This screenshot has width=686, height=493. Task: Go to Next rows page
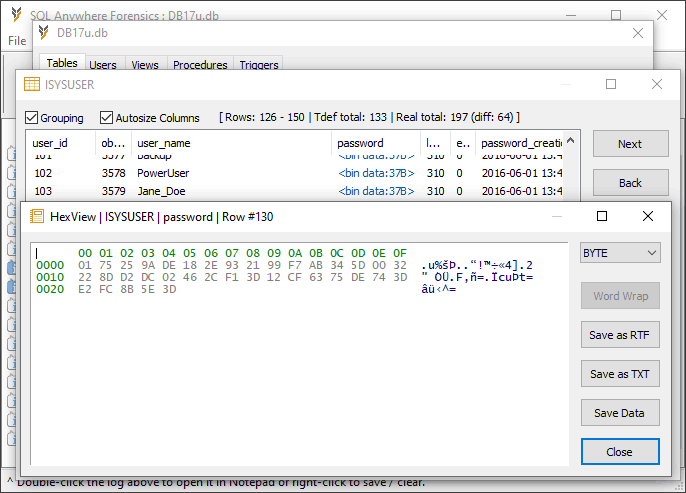630,143
